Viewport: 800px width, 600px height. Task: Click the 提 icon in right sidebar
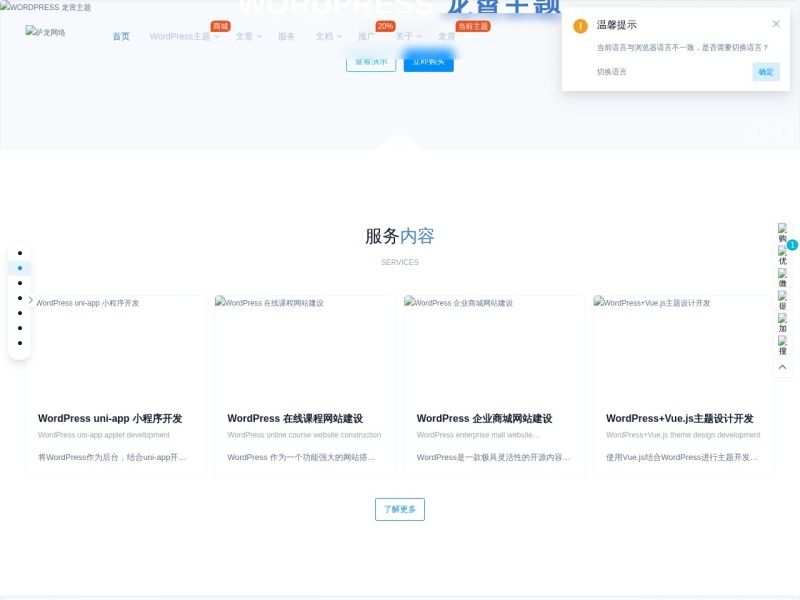[x=782, y=301]
